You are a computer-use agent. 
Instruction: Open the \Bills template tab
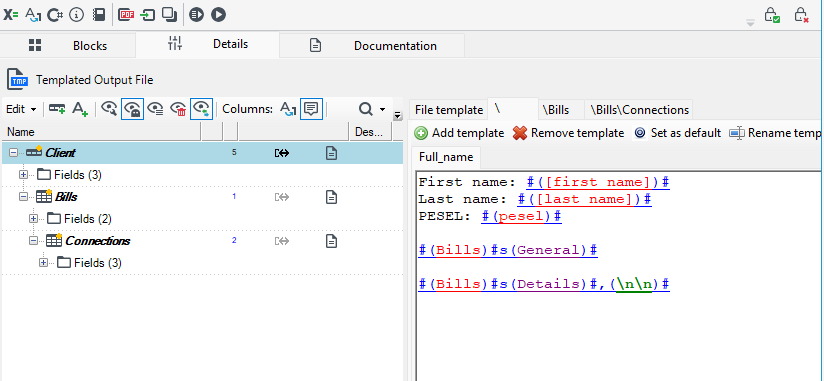coord(560,110)
